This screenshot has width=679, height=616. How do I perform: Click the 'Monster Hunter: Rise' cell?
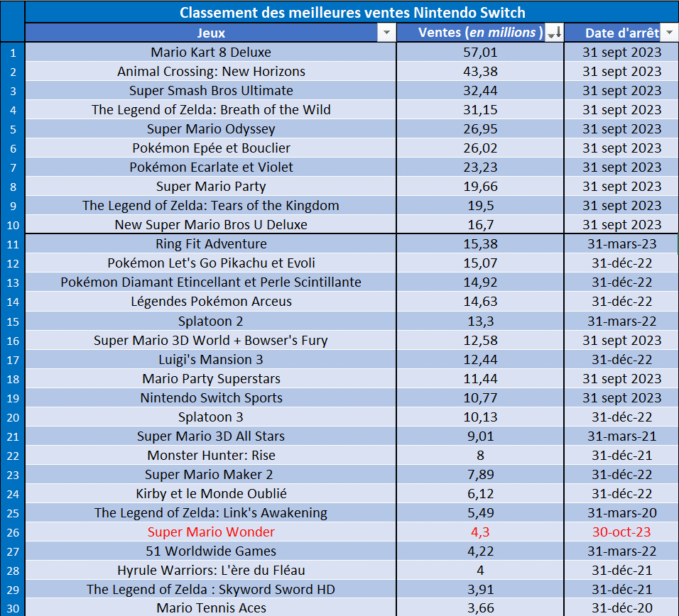(x=211, y=455)
